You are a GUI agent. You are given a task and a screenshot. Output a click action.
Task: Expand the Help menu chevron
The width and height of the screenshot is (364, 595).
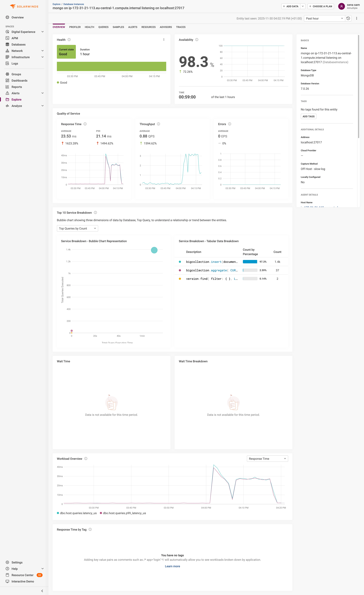42,569
